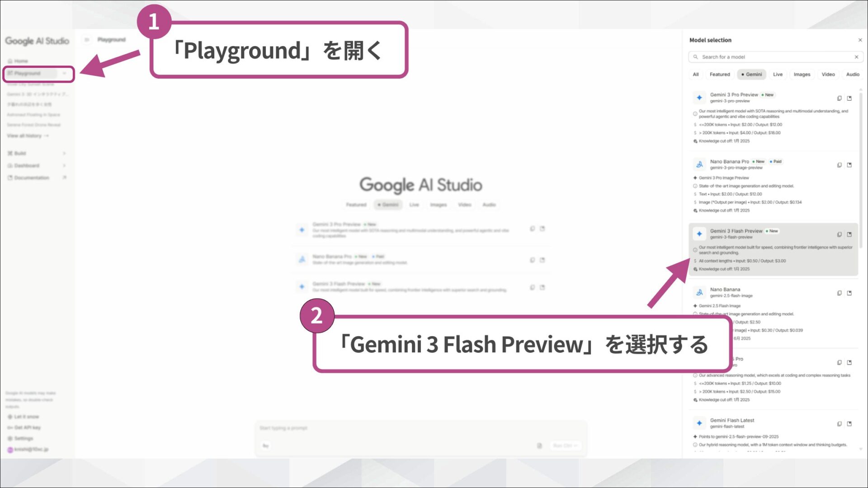The width and height of the screenshot is (868, 488).
Task: Copy the gemini-3-flash-preview model ID
Action: (x=839, y=235)
